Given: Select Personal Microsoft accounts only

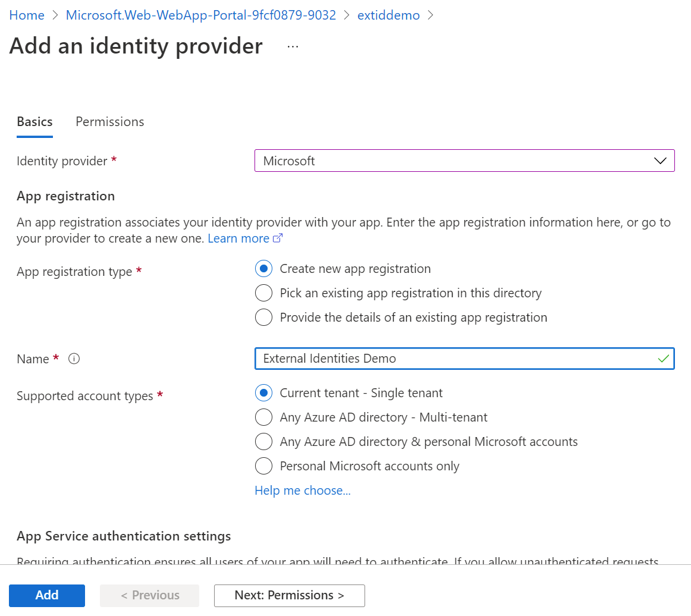Looking at the screenshot, I should click(263, 466).
